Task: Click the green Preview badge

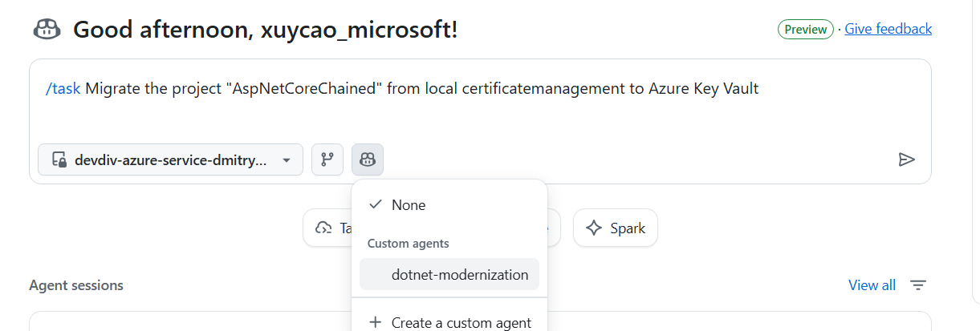Action: [x=805, y=29]
